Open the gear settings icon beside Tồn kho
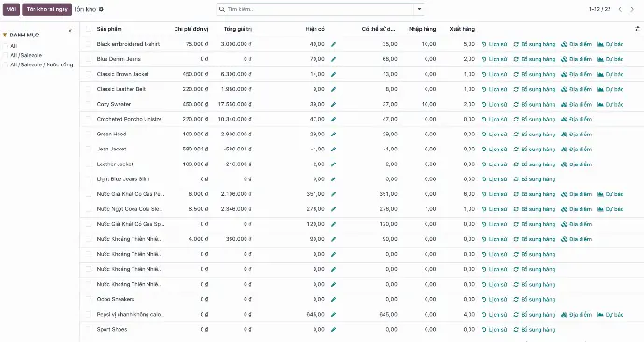This screenshot has height=342, width=644. point(101,9)
